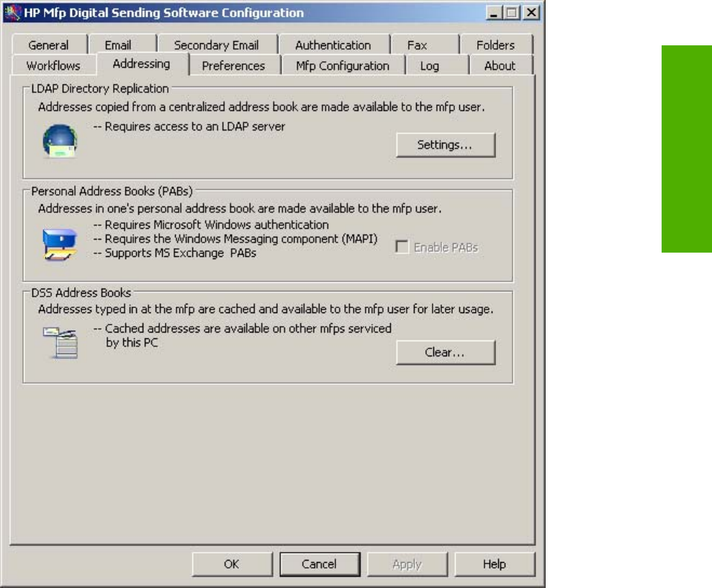Switch to the Workflows tab
This screenshot has height=588, width=712.
pos(53,65)
